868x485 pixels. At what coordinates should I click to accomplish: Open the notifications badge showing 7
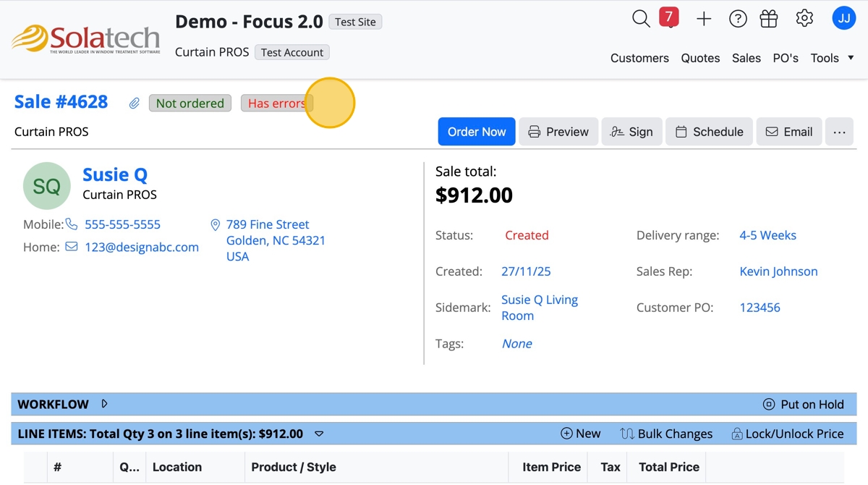669,17
